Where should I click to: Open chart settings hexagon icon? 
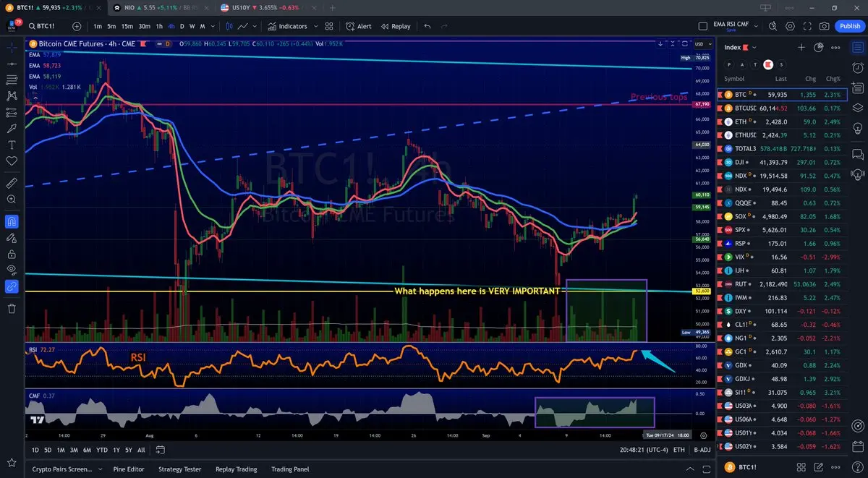point(790,26)
